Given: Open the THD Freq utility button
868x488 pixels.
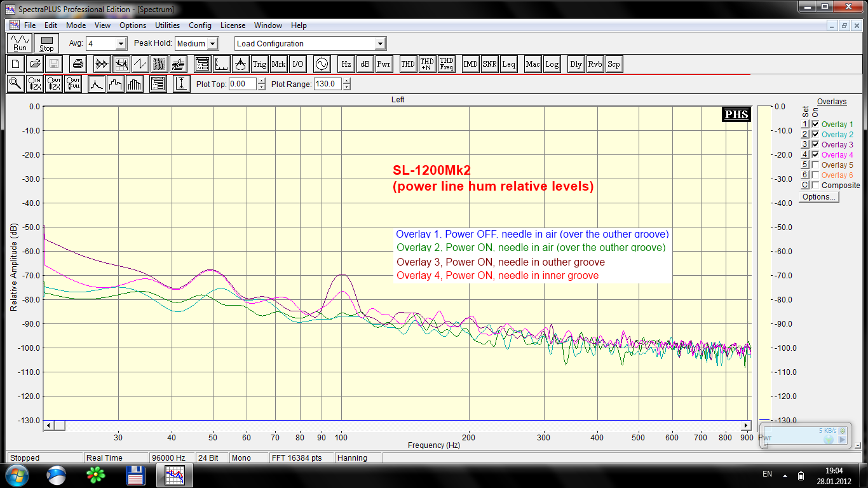Looking at the screenshot, I should [447, 64].
